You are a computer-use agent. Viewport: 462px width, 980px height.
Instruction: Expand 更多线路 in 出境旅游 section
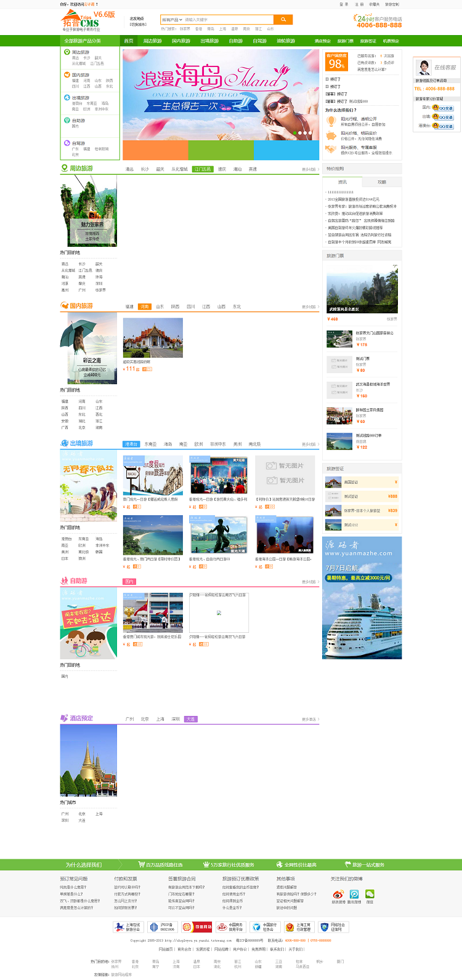click(310, 444)
